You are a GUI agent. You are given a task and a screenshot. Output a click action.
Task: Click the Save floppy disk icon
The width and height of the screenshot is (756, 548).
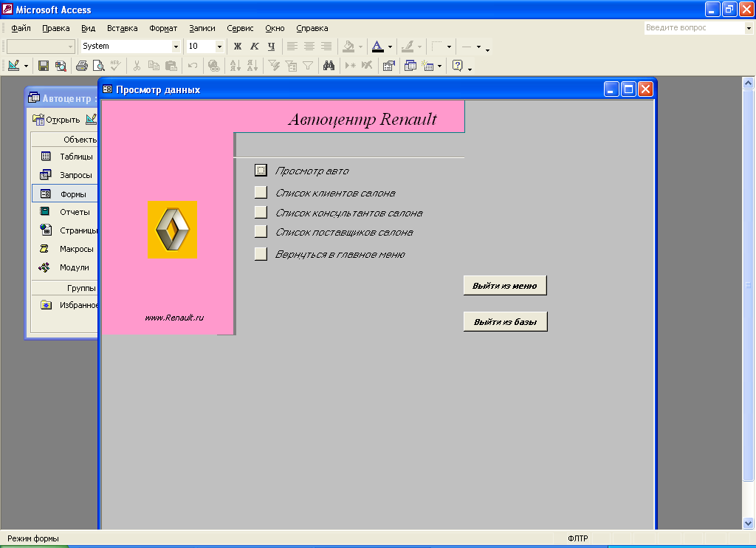tap(44, 66)
